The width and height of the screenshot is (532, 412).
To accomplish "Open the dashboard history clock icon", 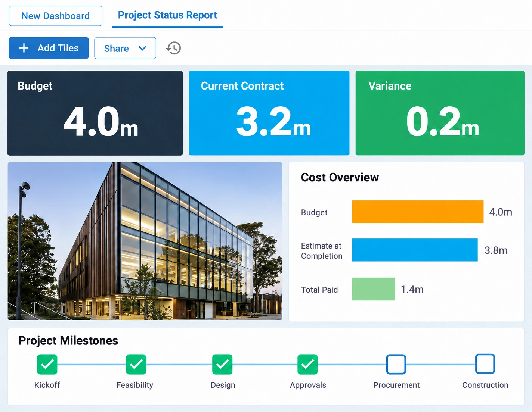I will (x=174, y=48).
